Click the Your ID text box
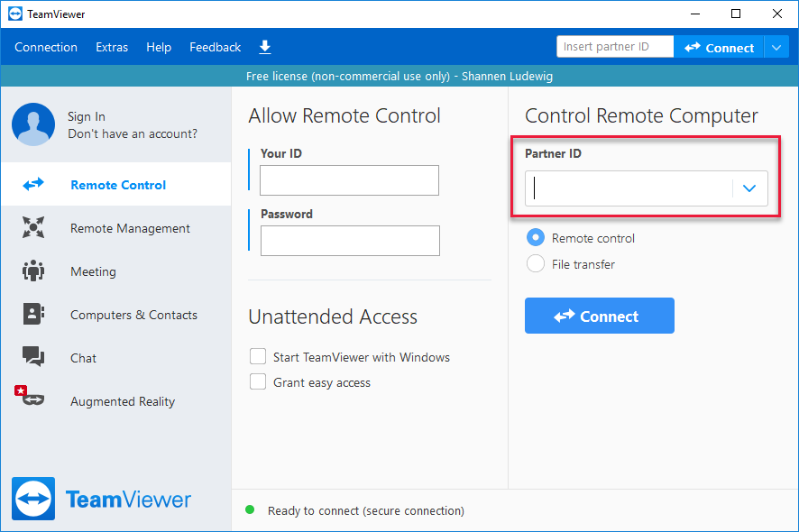This screenshot has width=799, height=532. (x=349, y=179)
